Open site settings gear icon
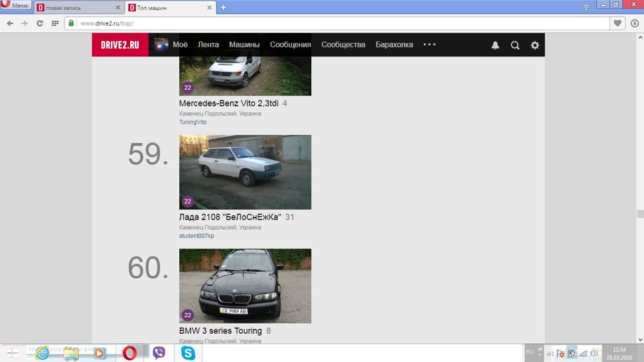The image size is (644, 362). click(x=535, y=45)
